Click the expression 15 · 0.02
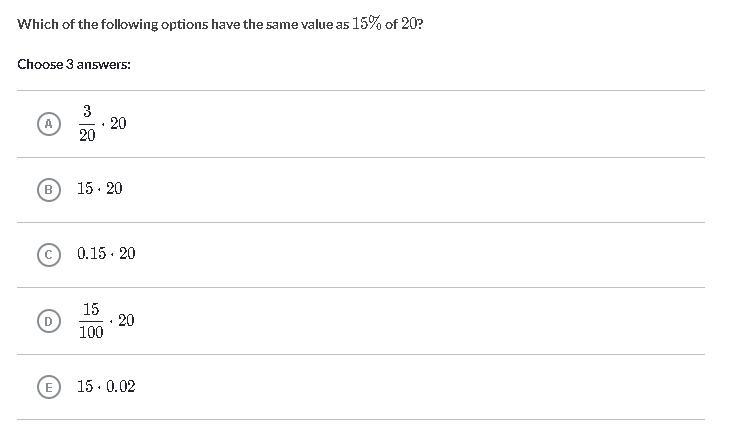The image size is (729, 444). pyautogui.click(x=106, y=386)
